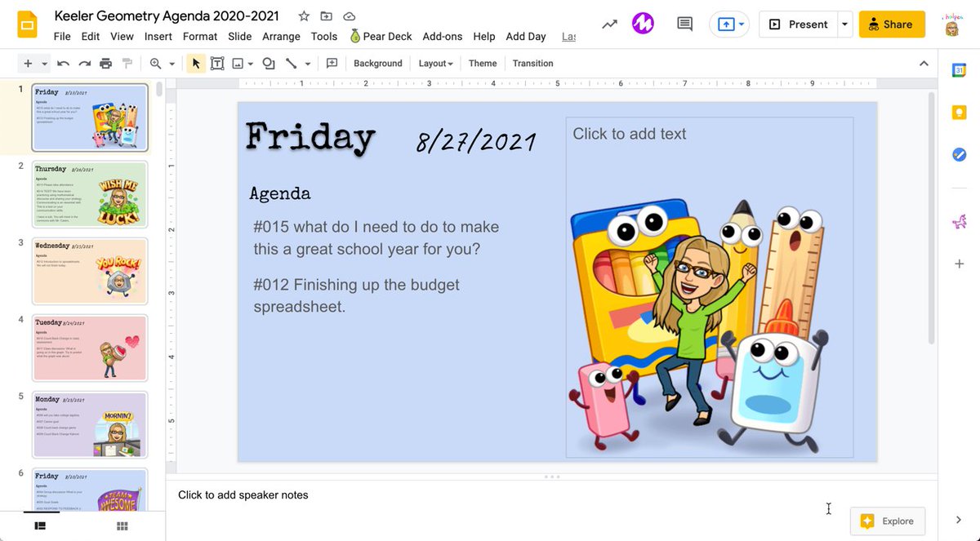This screenshot has height=541, width=980.
Task: Open the line type dropdown arrow
Action: point(308,64)
